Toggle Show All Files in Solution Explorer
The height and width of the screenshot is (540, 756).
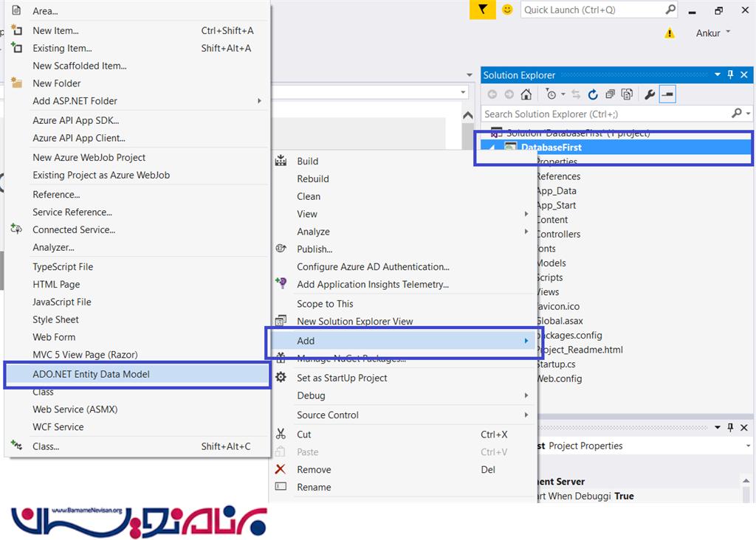(x=627, y=94)
